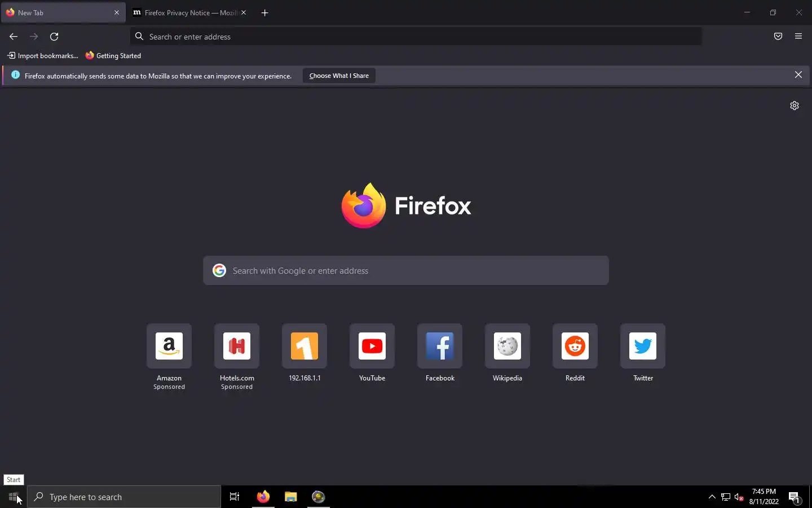This screenshot has width=812, height=508.
Task: Close the New Tab tab
Action: 117,12
